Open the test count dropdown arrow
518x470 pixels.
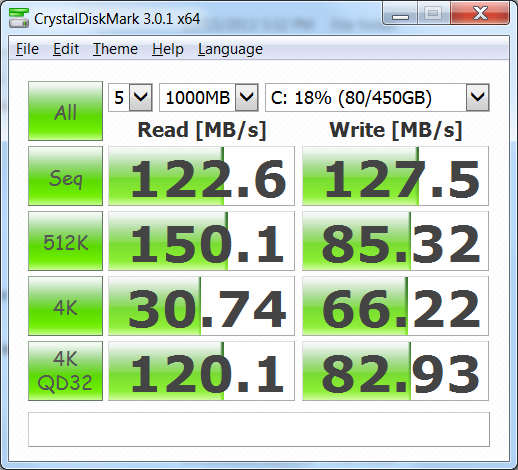[x=141, y=98]
